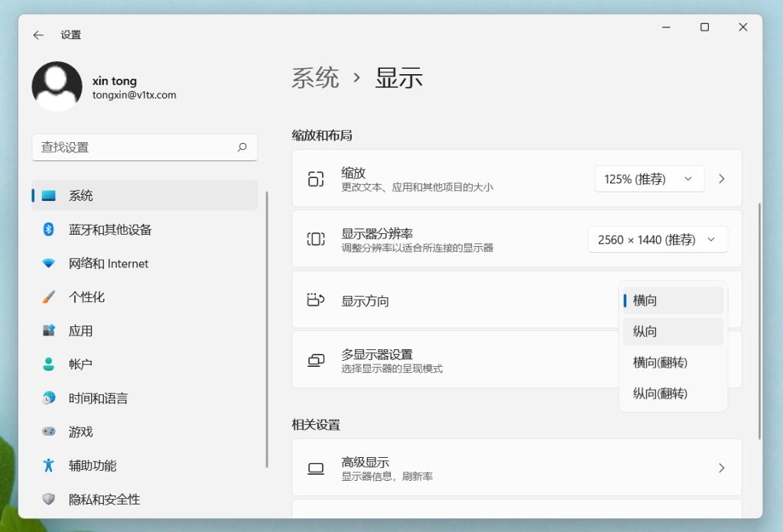Click the 相关设置 section heading
The image size is (783, 532).
316,425
